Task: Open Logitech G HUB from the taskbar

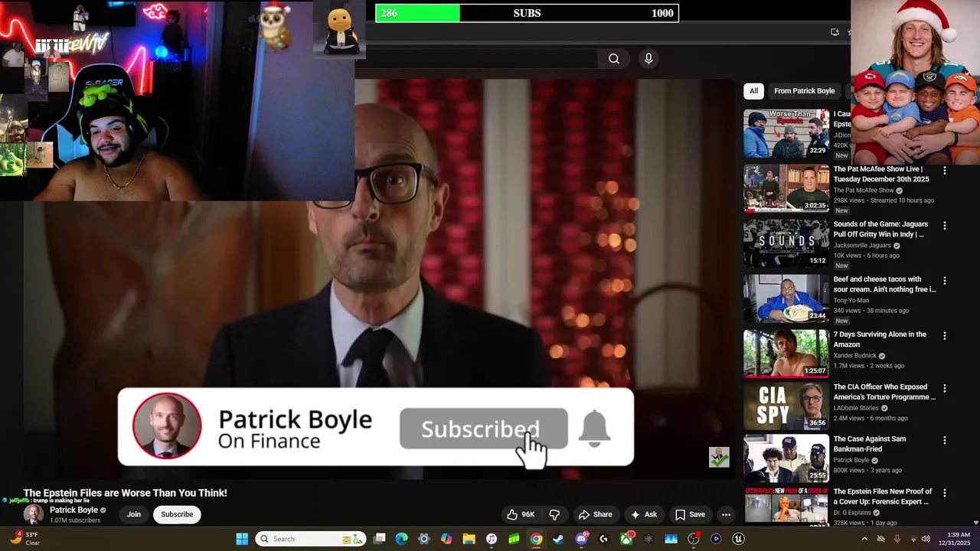Action: coord(603,539)
